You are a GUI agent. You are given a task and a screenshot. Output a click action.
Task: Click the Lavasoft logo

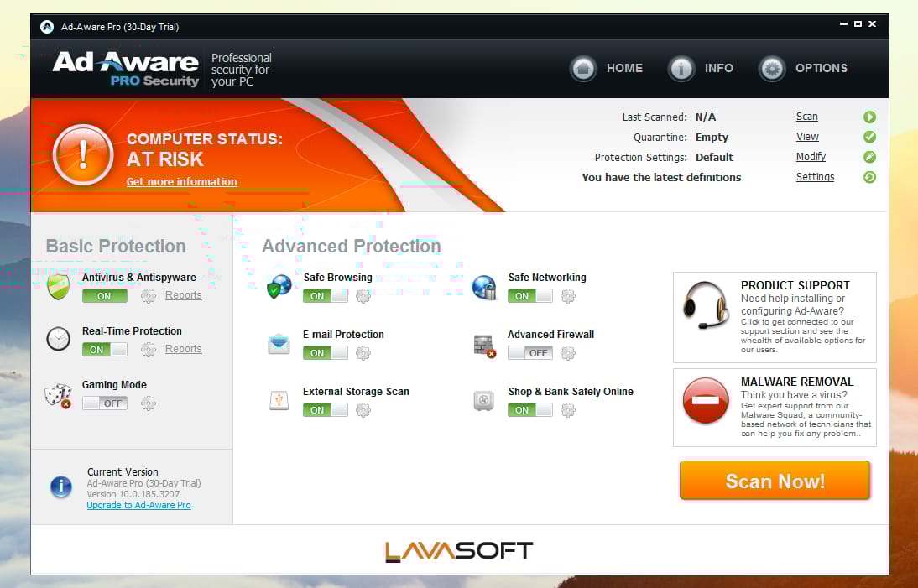coord(459,551)
